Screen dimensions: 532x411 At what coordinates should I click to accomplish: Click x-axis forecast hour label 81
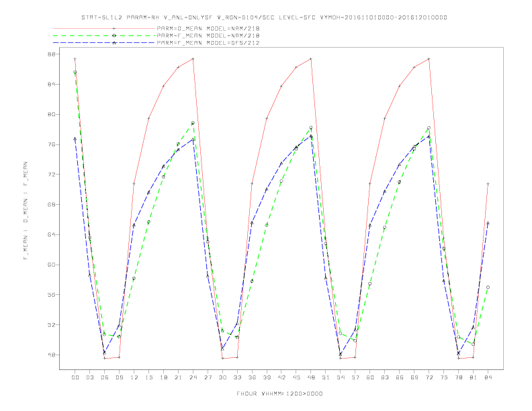(474, 377)
